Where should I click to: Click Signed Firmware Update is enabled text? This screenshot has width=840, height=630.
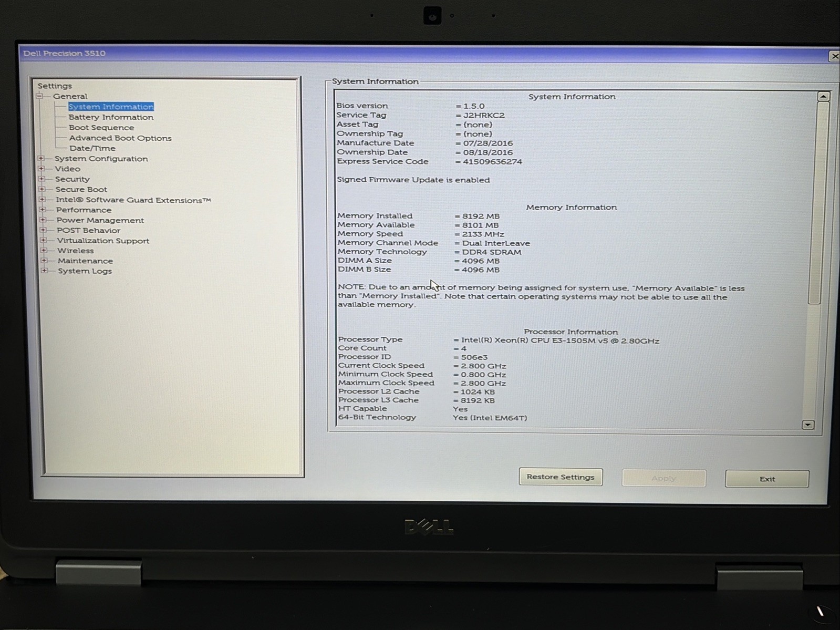413,180
